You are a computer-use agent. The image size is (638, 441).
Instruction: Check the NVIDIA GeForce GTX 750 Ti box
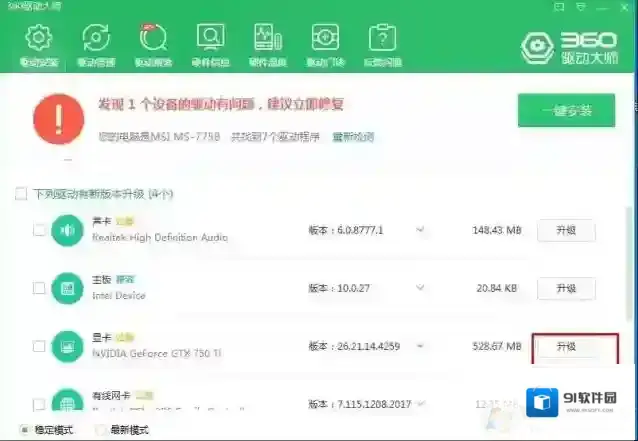pos(39,346)
